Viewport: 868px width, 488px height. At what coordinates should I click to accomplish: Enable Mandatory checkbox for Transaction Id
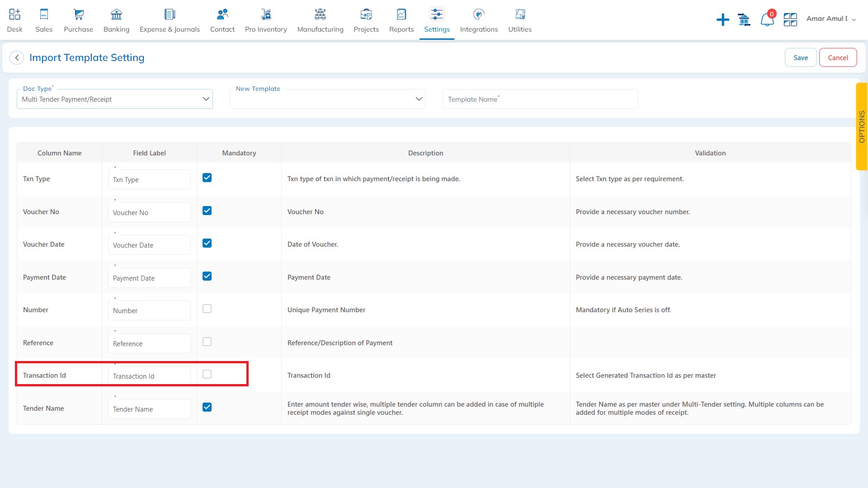click(x=207, y=374)
